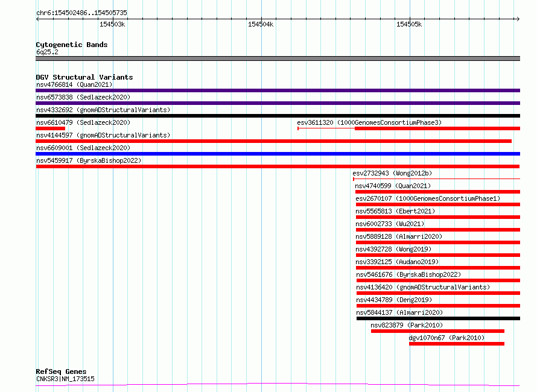The image size is (537, 392).
Task: Select variant label nsv4144597 (gnomADStructuralVariants)
Action: [x=103, y=135]
